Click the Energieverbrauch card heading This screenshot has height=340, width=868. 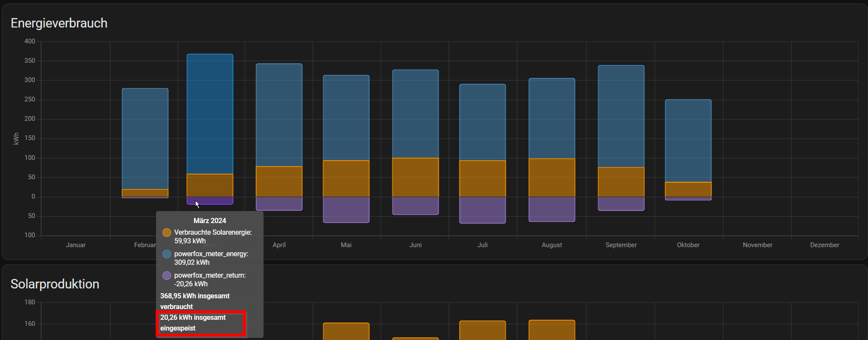tap(59, 23)
